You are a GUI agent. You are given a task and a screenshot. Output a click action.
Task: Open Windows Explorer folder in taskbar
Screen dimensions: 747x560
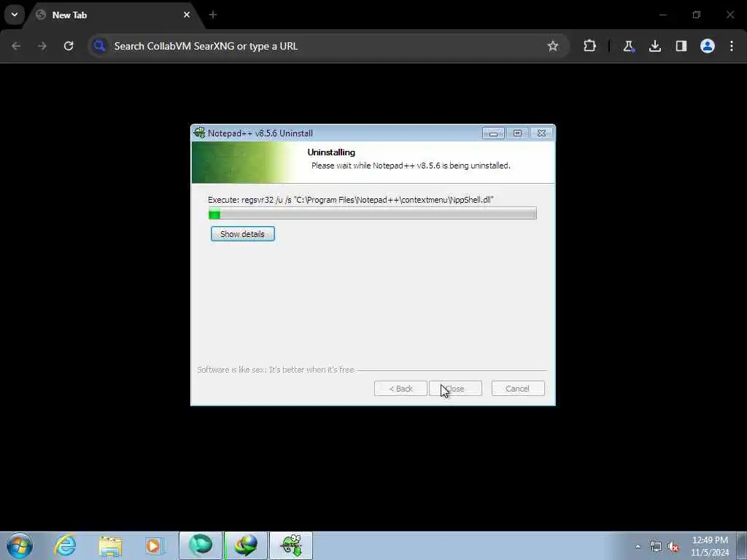point(111,545)
